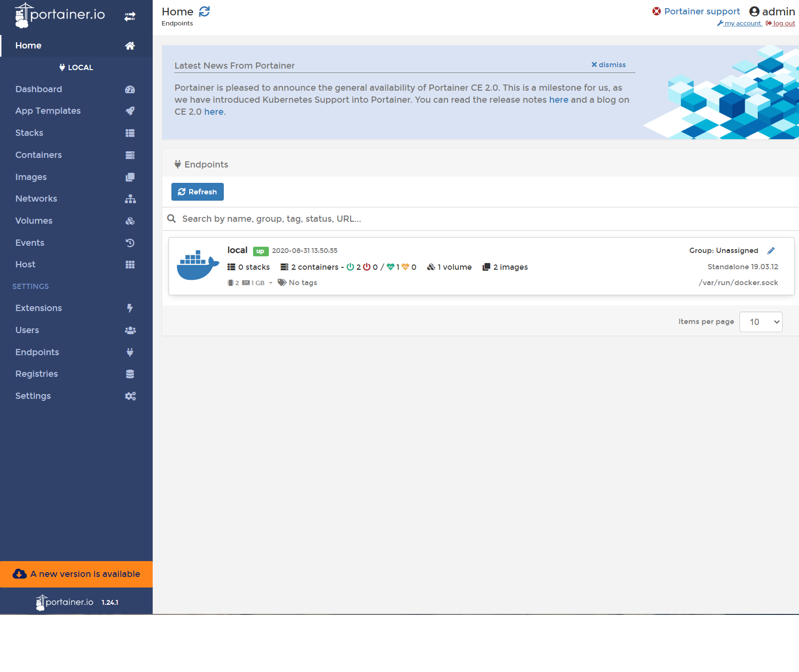Click the green 'up' status badge

click(x=260, y=251)
